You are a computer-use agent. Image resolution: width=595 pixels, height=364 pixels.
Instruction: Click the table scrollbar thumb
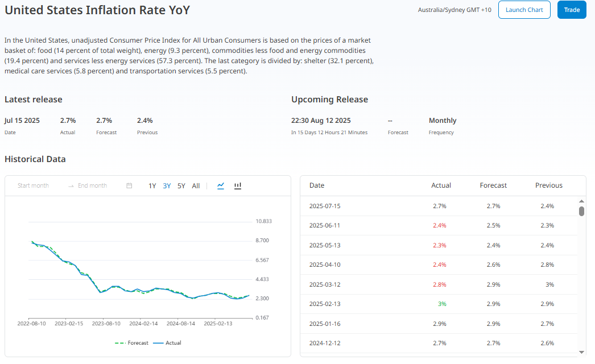[x=581, y=212]
